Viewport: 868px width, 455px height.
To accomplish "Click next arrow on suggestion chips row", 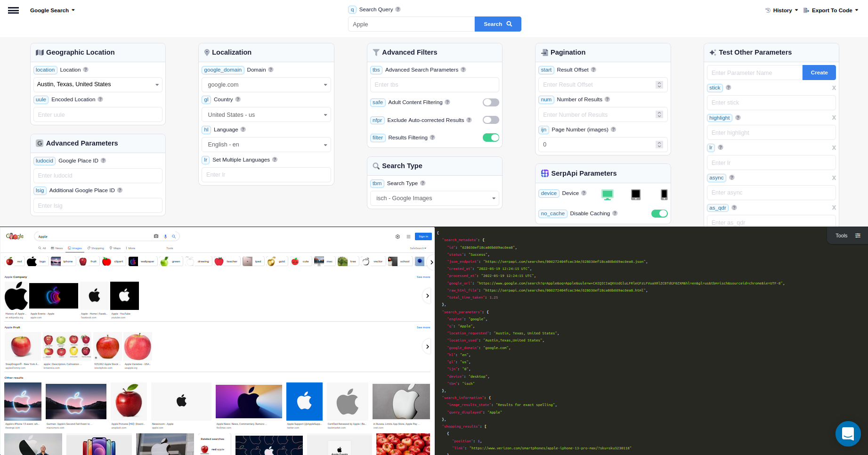I will tap(431, 262).
